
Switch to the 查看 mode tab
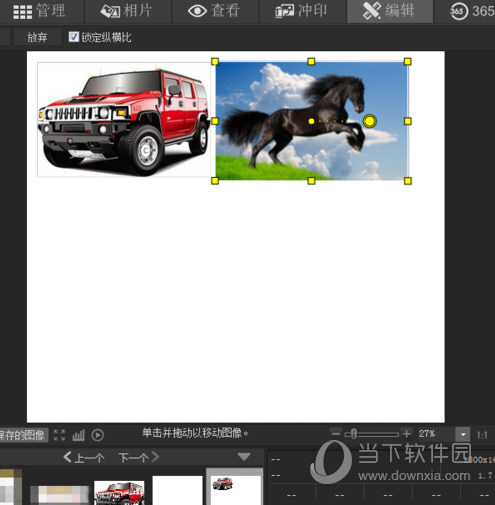pos(215,11)
